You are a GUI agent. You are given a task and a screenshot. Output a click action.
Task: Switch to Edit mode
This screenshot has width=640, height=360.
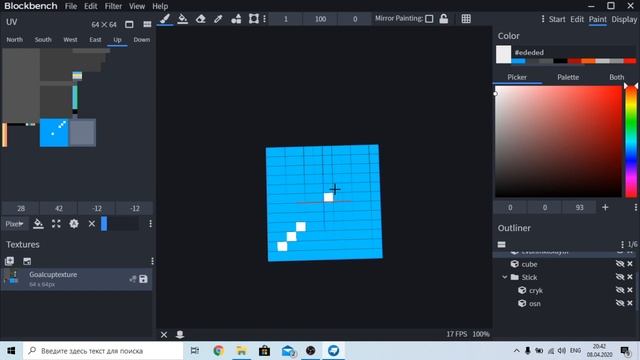point(577,19)
